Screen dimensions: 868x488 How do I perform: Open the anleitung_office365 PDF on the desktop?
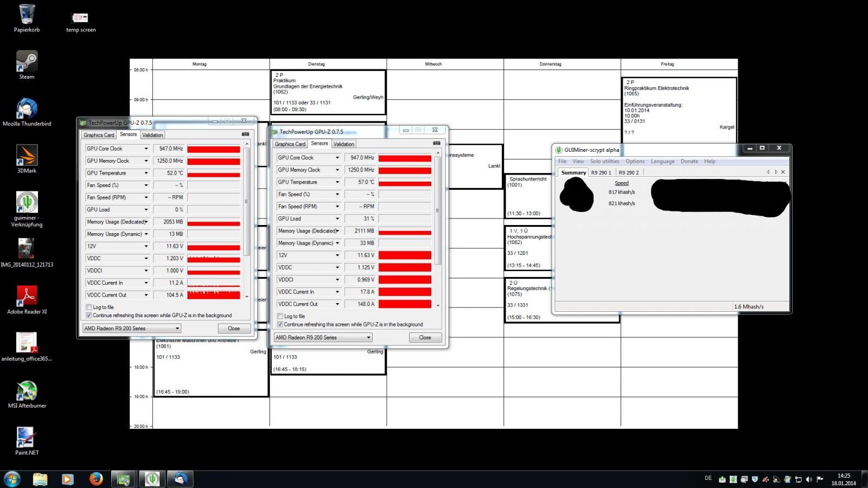[27, 346]
